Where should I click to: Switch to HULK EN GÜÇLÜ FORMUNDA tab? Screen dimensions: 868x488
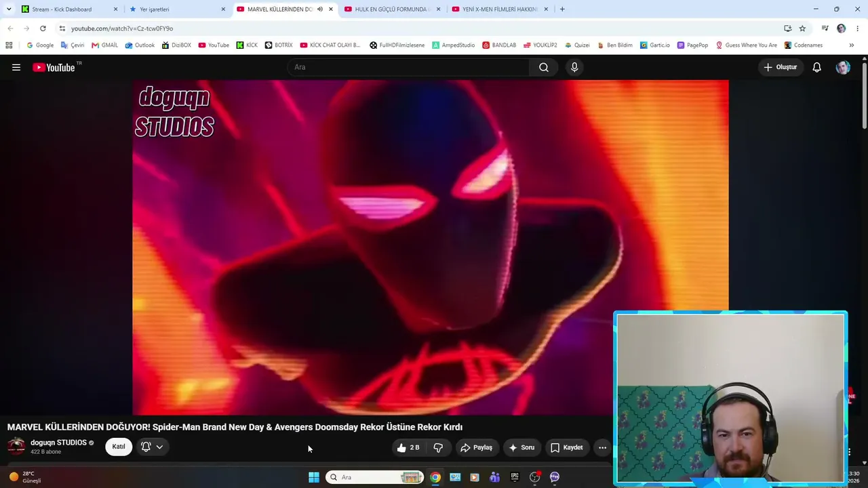coord(391,9)
